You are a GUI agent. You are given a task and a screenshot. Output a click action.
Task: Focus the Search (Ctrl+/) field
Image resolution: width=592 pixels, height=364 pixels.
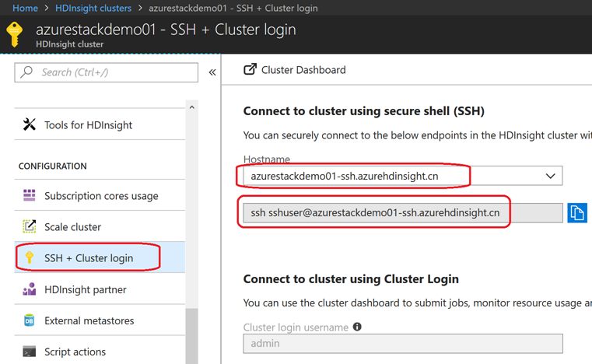[106, 72]
